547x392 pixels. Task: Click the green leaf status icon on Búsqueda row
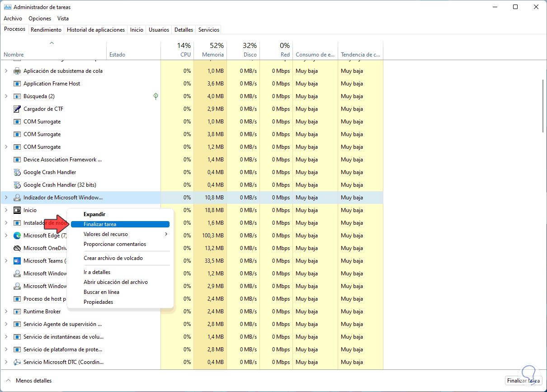point(156,96)
